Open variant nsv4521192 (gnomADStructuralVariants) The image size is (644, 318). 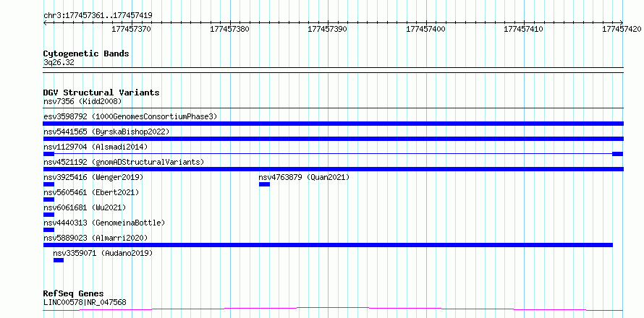[124, 162]
